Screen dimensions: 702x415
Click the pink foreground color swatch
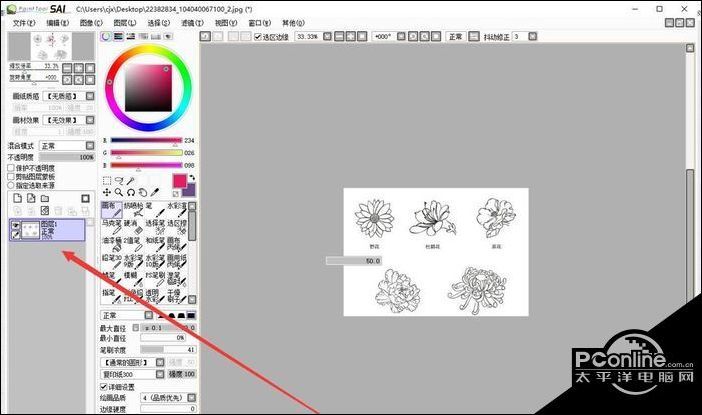pos(180,181)
